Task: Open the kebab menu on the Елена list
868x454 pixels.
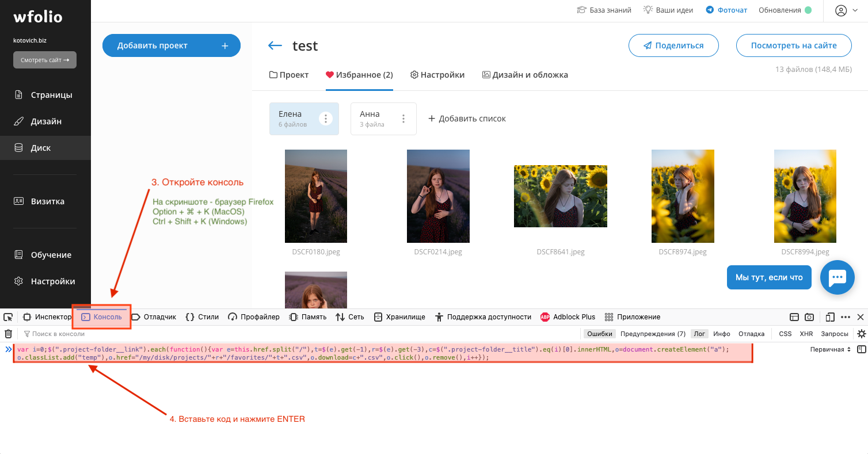Action: (x=326, y=118)
